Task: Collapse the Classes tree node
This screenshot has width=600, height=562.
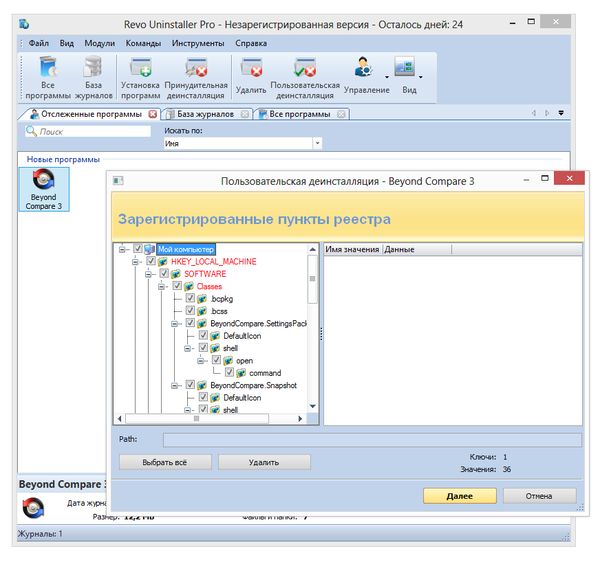Action: [x=161, y=287]
